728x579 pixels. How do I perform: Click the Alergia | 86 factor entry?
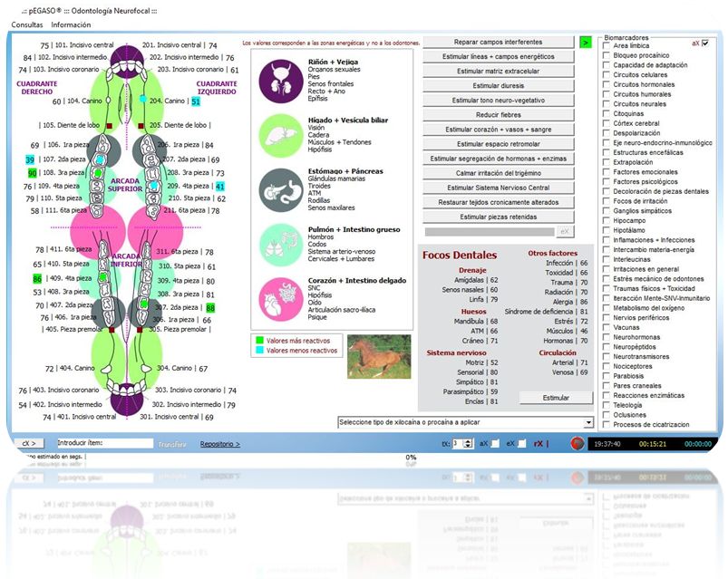tap(569, 302)
